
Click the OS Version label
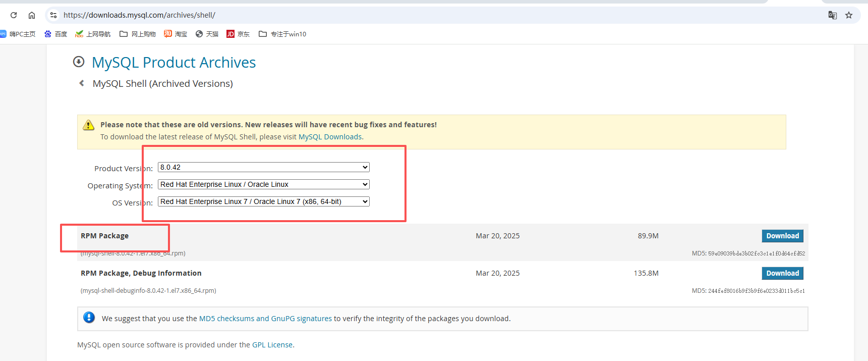click(x=133, y=203)
